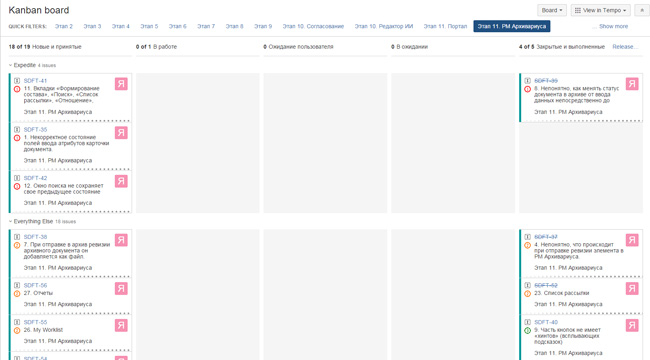Click the assignee avatar on SDFT-56 card
This screenshot has height=360, width=650.
121,288
